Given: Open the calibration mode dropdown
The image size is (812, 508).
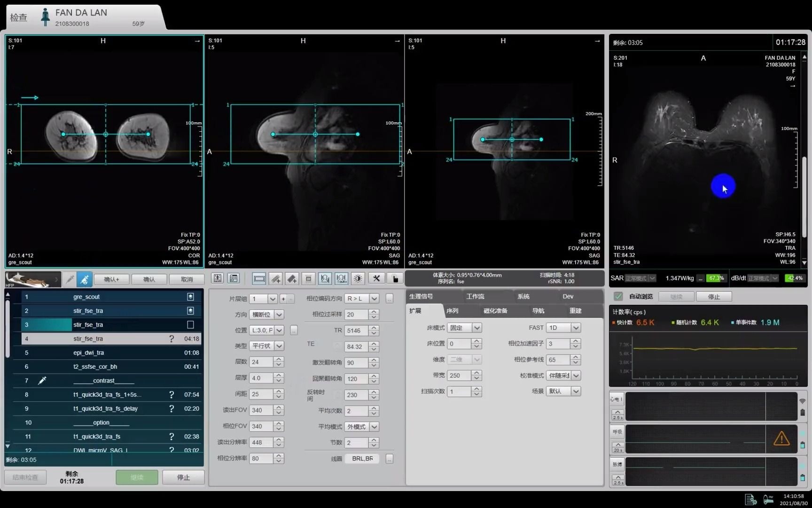Looking at the screenshot, I should [x=576, y=375].
